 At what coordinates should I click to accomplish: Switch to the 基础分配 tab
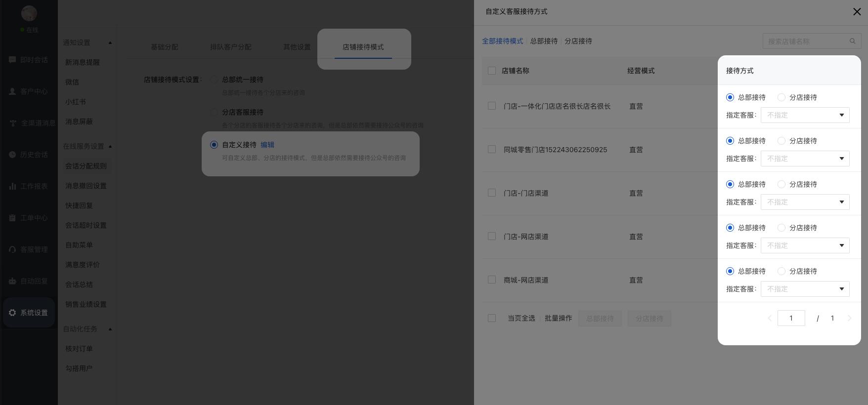[x=164, y=47]
